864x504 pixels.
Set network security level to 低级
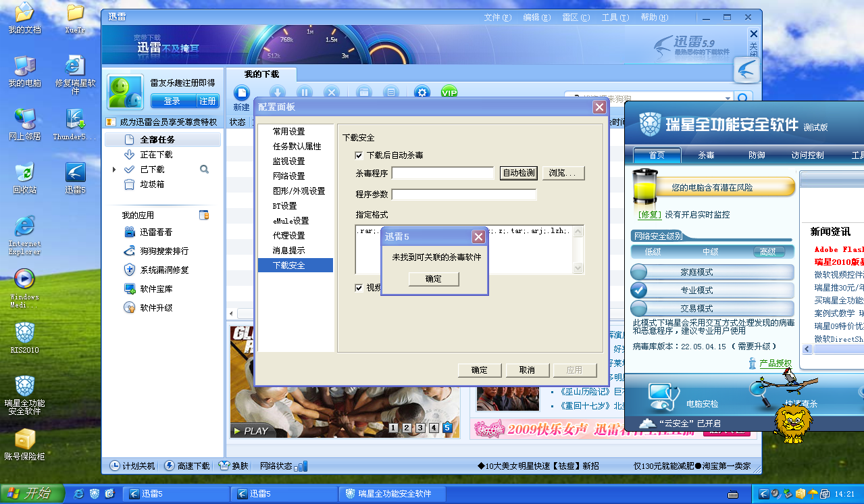pyautogui.click(x=653, y=252)
